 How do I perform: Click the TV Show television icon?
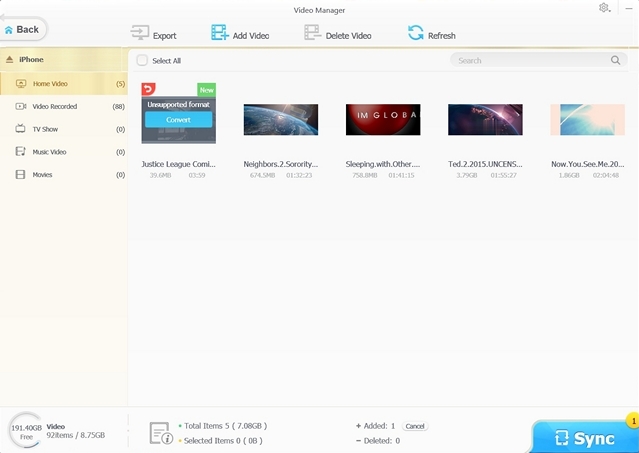[x=20, y=129]
